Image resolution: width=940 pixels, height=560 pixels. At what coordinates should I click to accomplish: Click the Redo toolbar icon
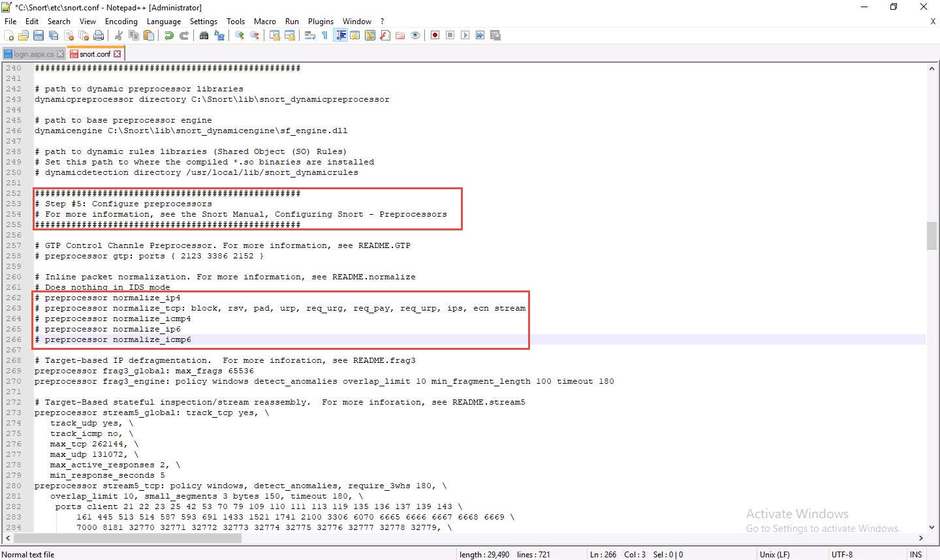click(x=184, y=35)
